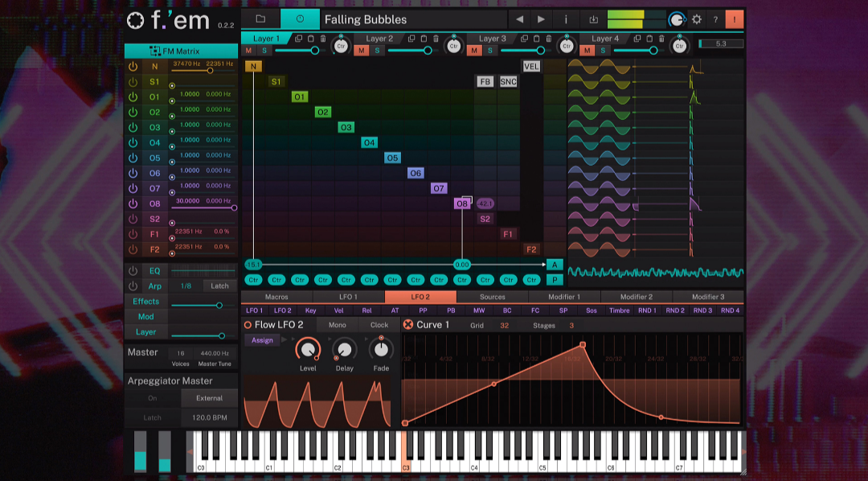Open settings gear icon
The height and width of the screenshot is (481, 868).
coord(696,19)
